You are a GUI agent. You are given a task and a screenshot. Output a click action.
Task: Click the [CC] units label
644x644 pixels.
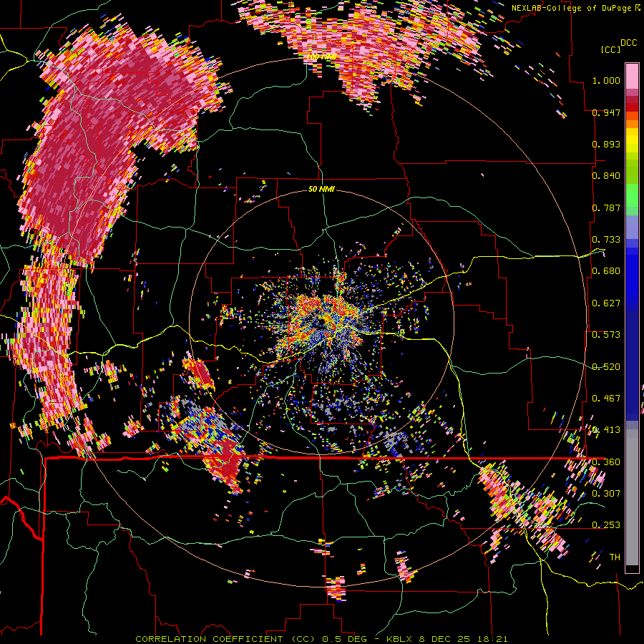pyautogui.click(x=610, y=49)
